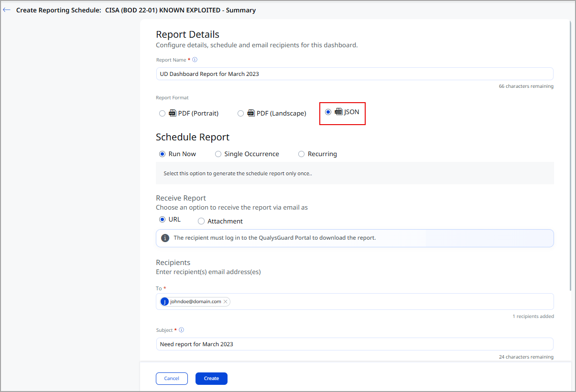Image resolution: width=576 pixels, height=392 pixels.
Task: Select the JSON report format radio
Action: click(x=328, y=112)
